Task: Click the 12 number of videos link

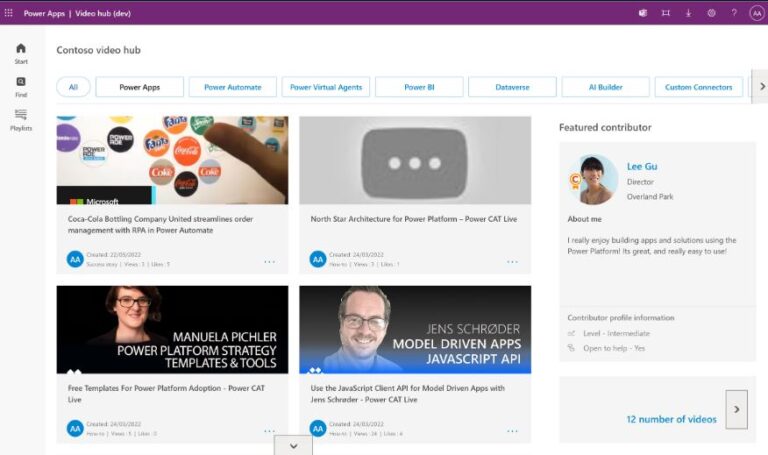Action: (671, 419)
